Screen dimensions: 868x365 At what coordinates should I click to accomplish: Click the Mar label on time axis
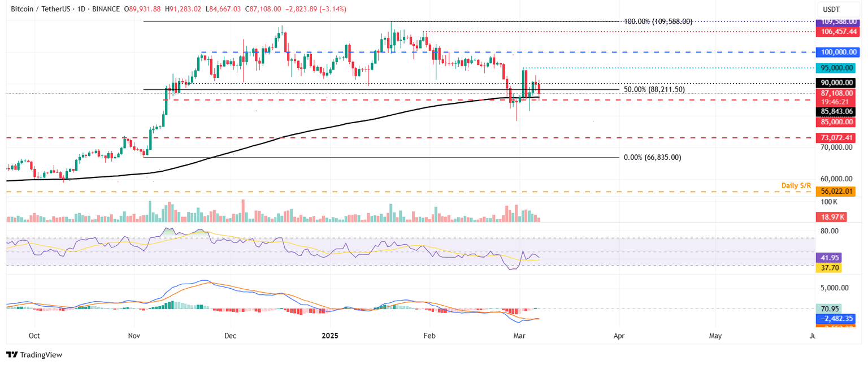(x=519, y=335)
